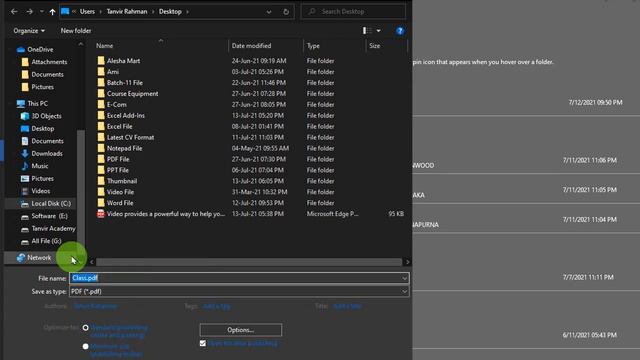Expand the view options dropdown arrow

click(379, 31)
